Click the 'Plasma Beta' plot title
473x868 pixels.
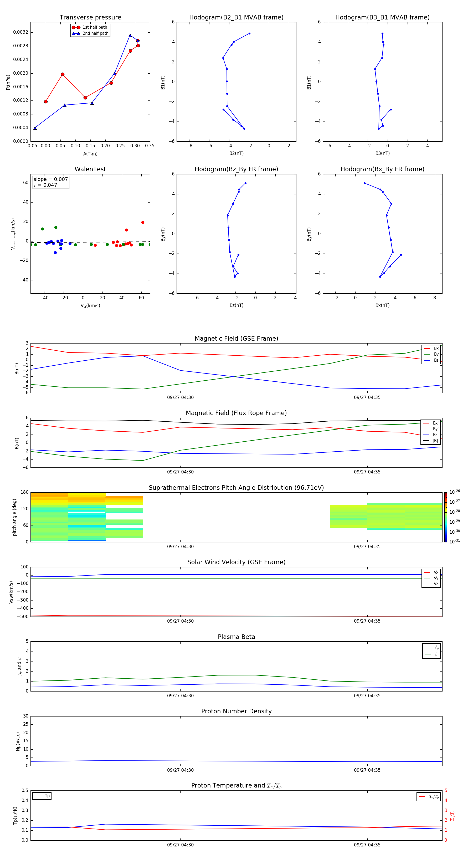236,637
